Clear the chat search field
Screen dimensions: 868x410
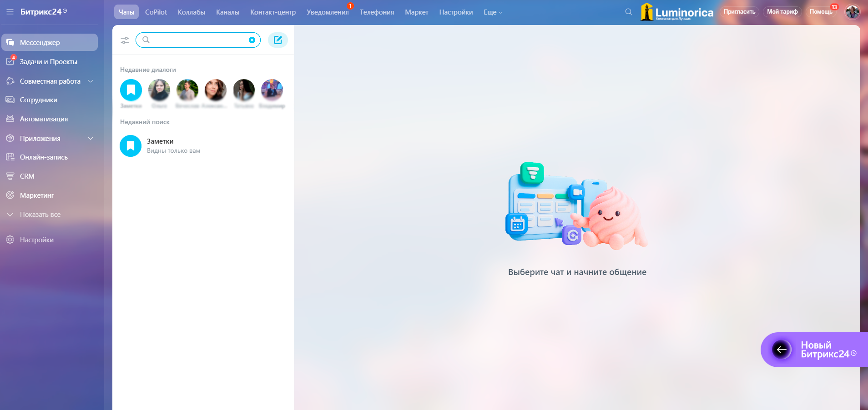click(x=252, y=40)
